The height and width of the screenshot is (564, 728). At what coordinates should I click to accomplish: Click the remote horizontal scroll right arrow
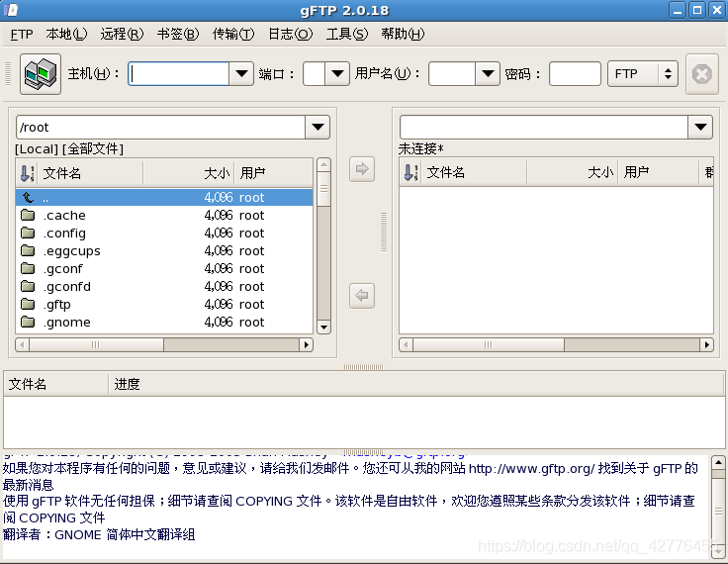point(706,344)
